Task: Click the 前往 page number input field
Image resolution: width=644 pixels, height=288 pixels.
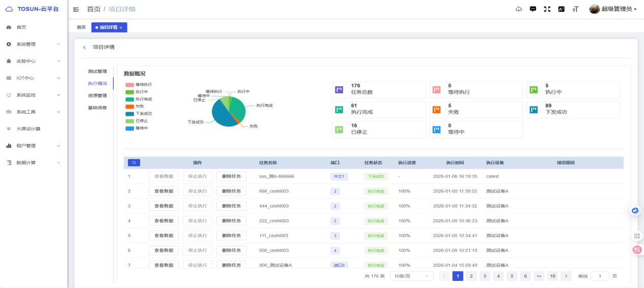Action: pyautogui.click(x=599, y=276)
